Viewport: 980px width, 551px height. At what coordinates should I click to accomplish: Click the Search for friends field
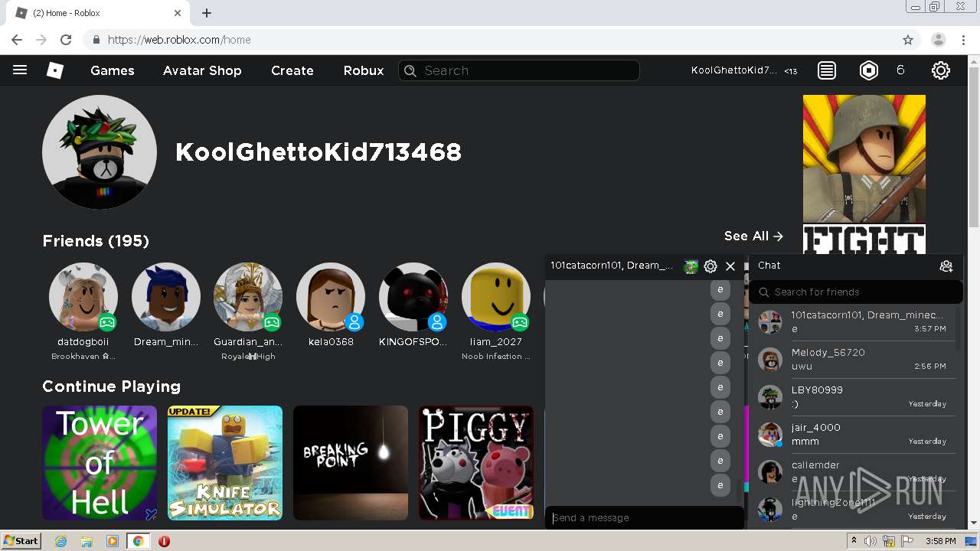[856, 292]
